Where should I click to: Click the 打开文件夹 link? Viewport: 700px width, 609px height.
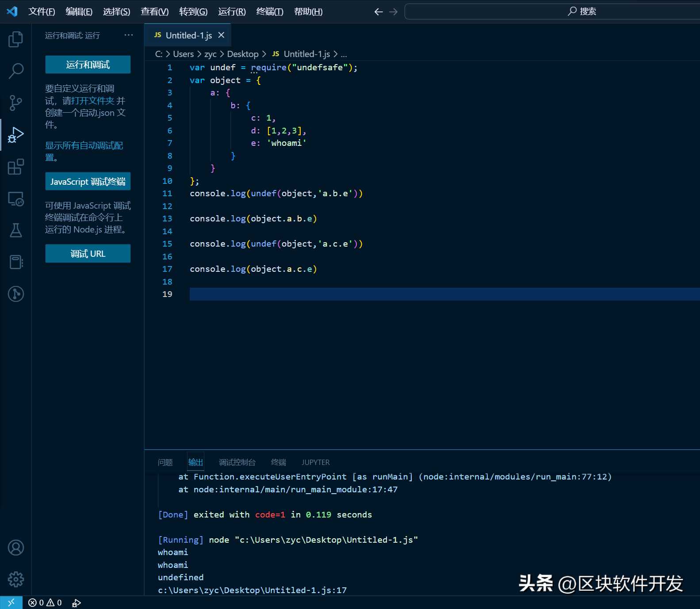click(93, 101)
